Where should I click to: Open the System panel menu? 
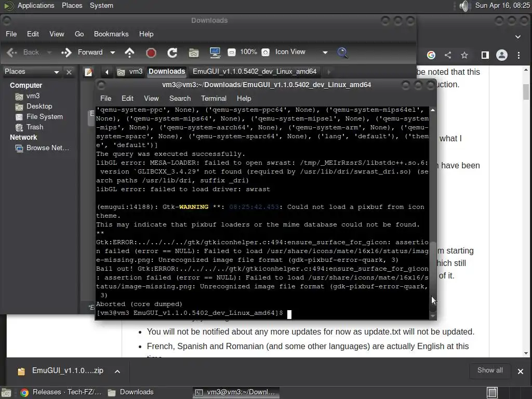click(101, 6)
